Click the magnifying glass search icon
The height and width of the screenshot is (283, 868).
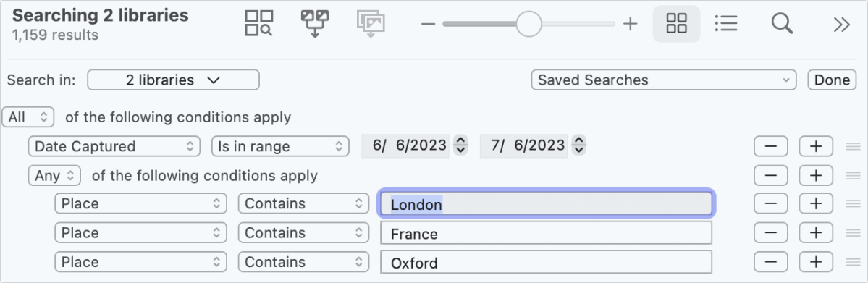point(782,24)
